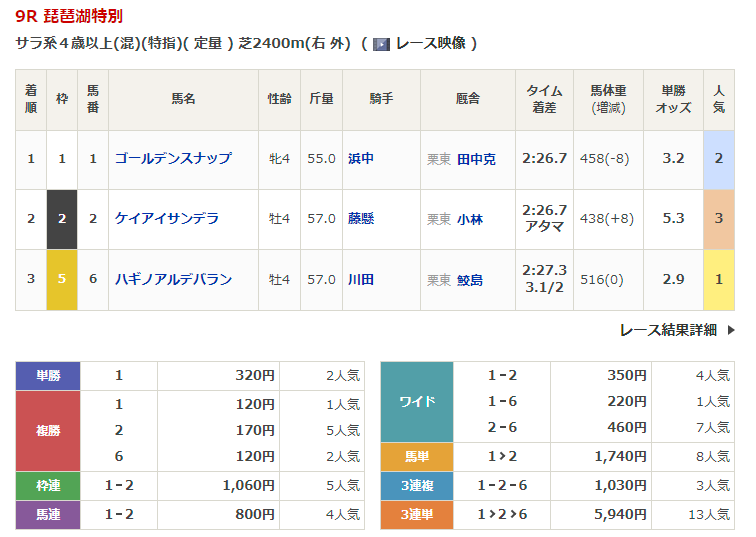
Task: Click the ワイド payout label
Action: pos(417,402)
